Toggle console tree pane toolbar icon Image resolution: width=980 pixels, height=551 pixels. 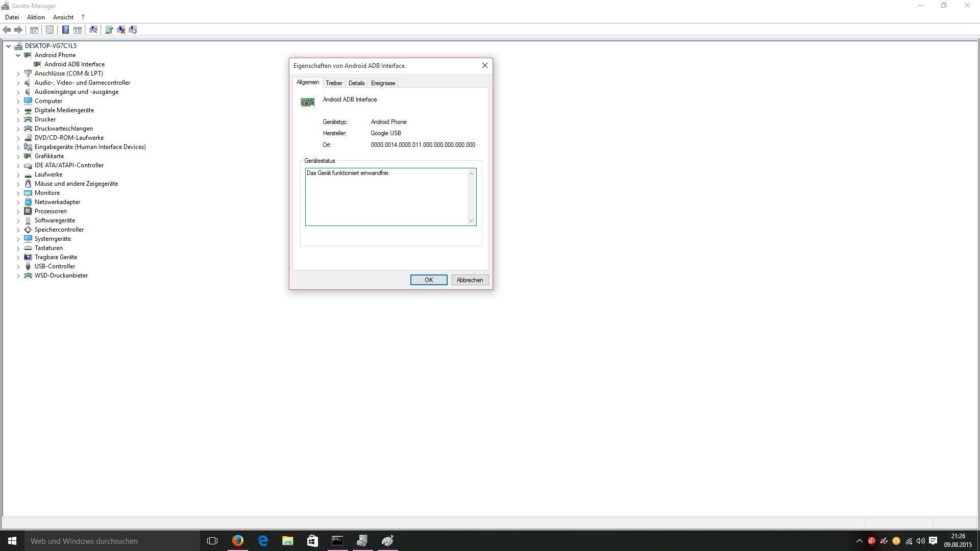click(34, 30)
